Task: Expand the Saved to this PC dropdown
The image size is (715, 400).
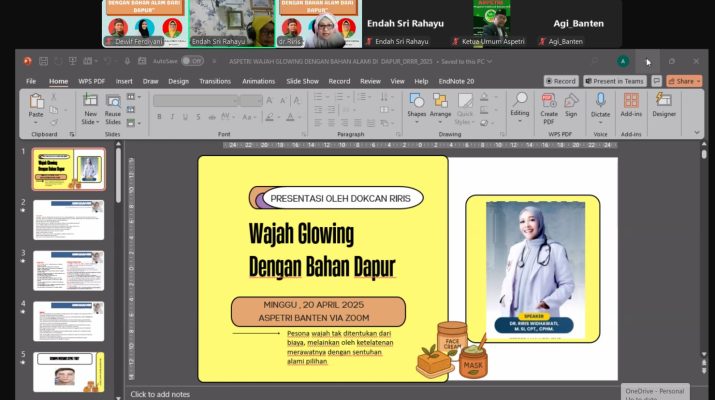Action: coord(489,61)
